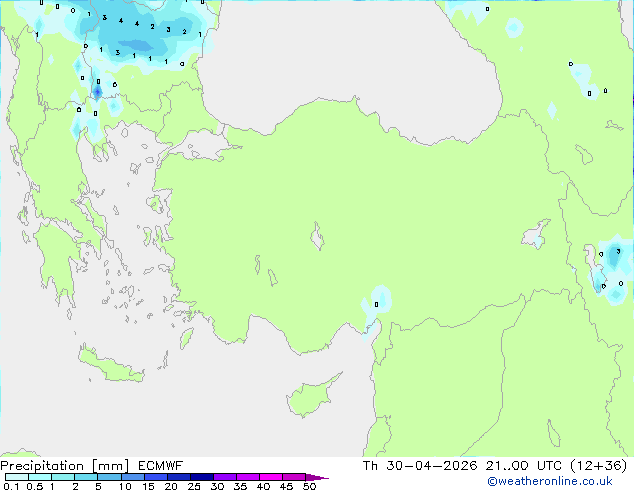
Task: Click the "[mm]" unit label
Action: pos(110,466)
